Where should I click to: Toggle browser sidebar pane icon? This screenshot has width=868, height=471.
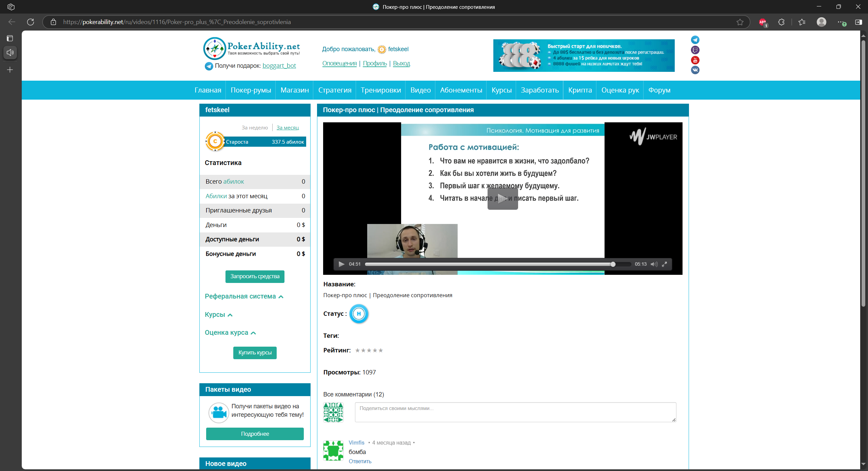point(859,22)
